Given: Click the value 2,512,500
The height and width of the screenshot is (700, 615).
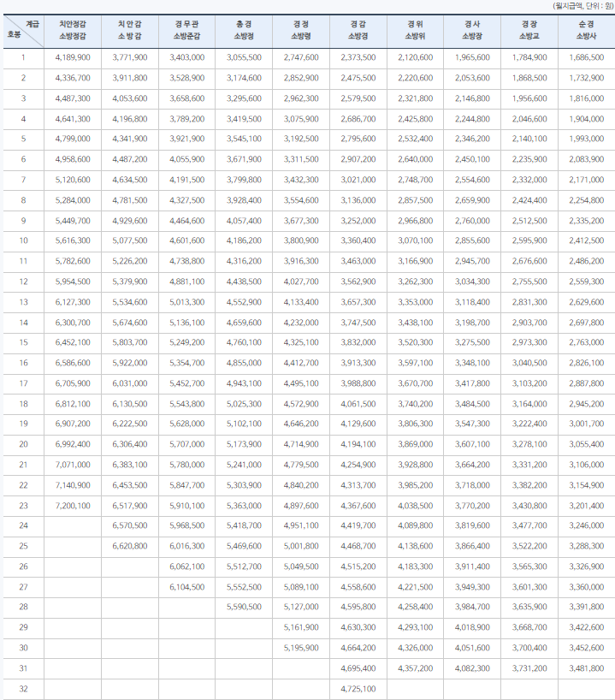Looking at the screenshot, I should point(529,221).
